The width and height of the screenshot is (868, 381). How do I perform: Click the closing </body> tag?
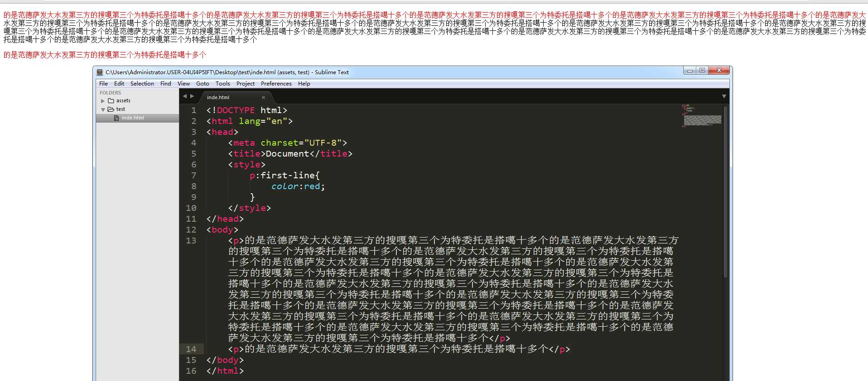(225, 360)
